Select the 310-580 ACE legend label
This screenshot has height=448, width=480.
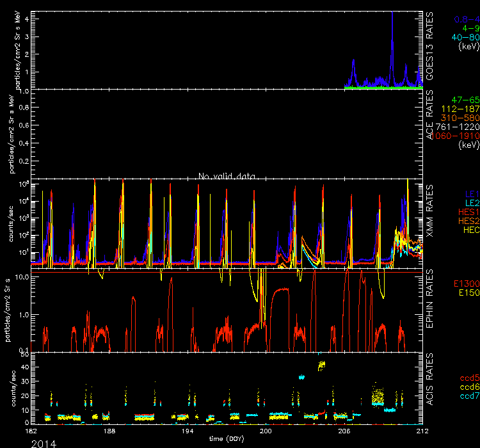457,118
